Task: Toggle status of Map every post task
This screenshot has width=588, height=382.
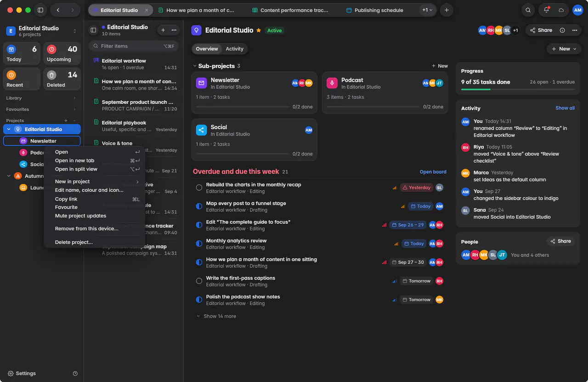Action: pos(199,206)
